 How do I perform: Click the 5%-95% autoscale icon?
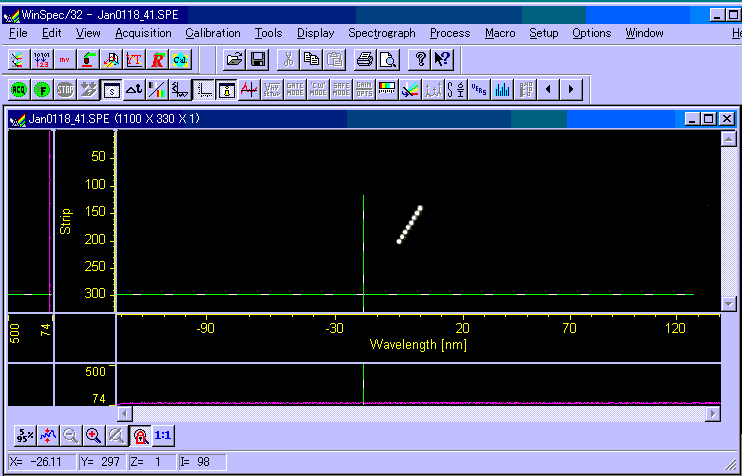click(25, 435)
